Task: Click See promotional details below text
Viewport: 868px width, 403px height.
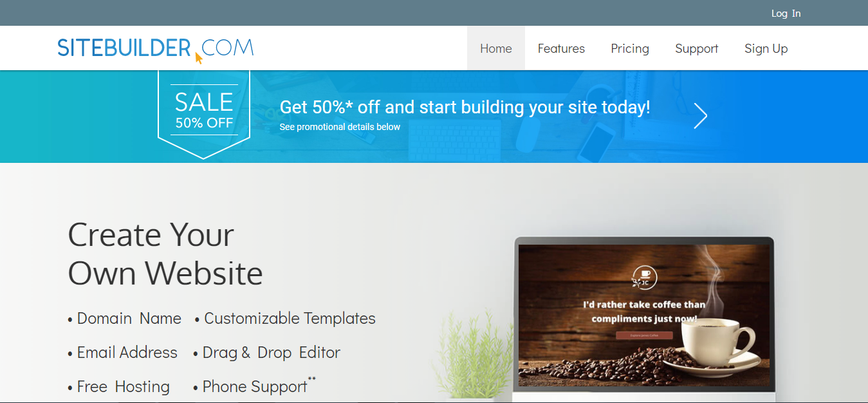Action: coord(340,127)
